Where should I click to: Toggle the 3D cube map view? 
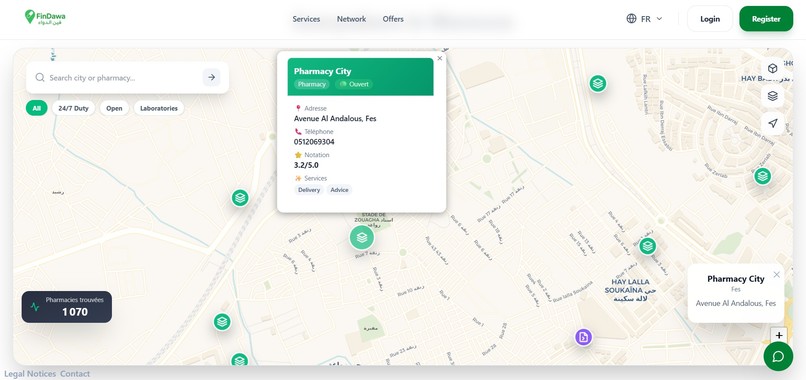tap(772, 68)
